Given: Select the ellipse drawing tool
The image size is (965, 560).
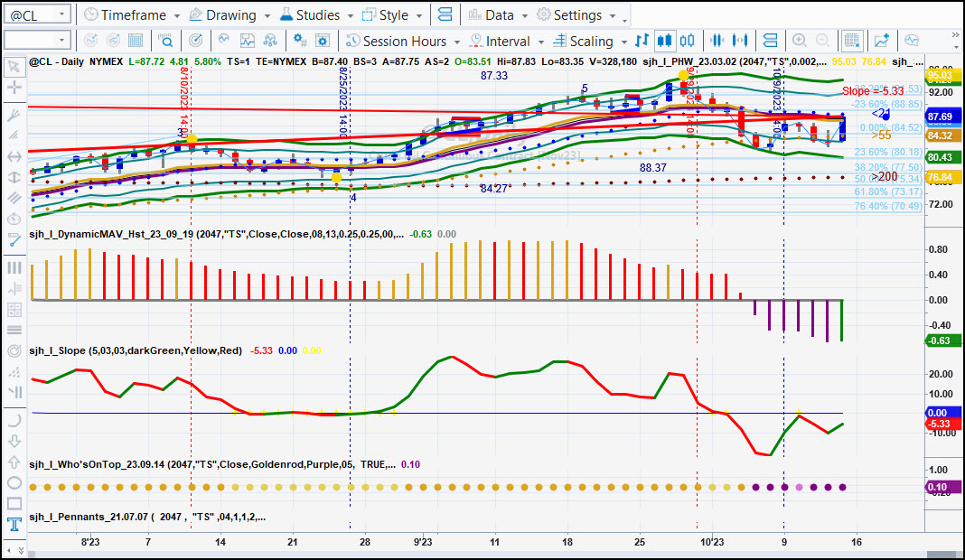Looking at the screenshot, I should click(x=14, y=482).
